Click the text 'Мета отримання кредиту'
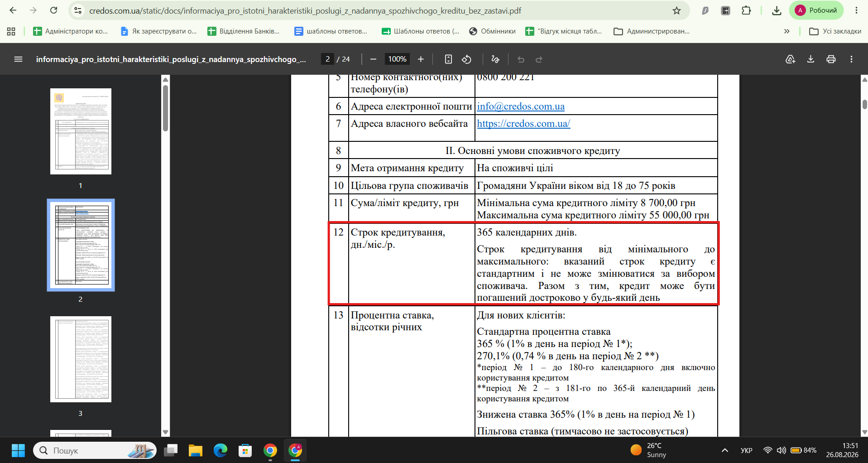 407,168
